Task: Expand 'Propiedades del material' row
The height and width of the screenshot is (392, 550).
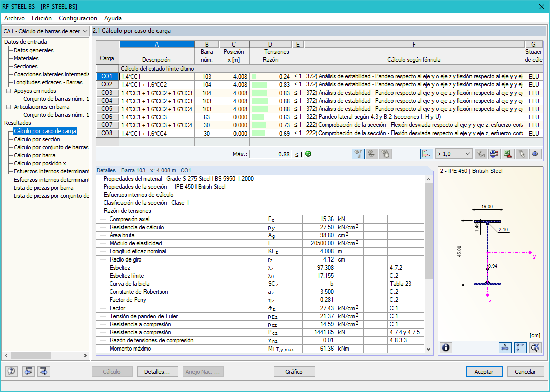Action: point(100,179)
